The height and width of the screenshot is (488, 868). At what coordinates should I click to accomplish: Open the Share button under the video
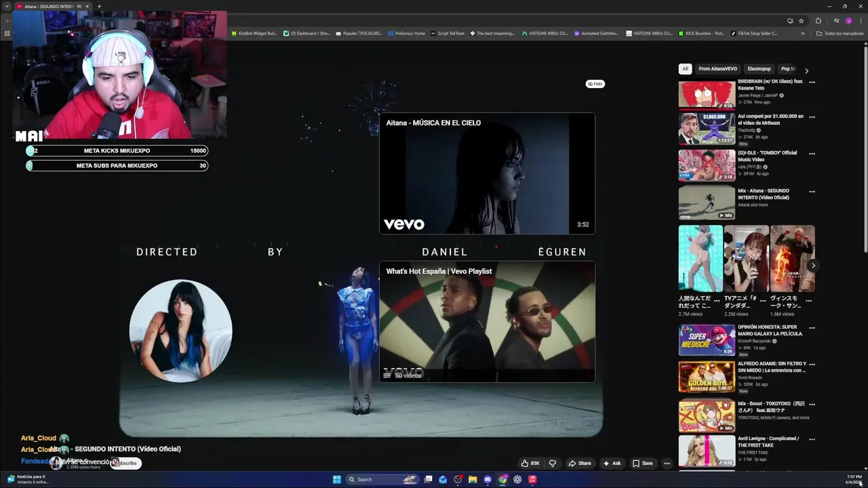[580, 463]
